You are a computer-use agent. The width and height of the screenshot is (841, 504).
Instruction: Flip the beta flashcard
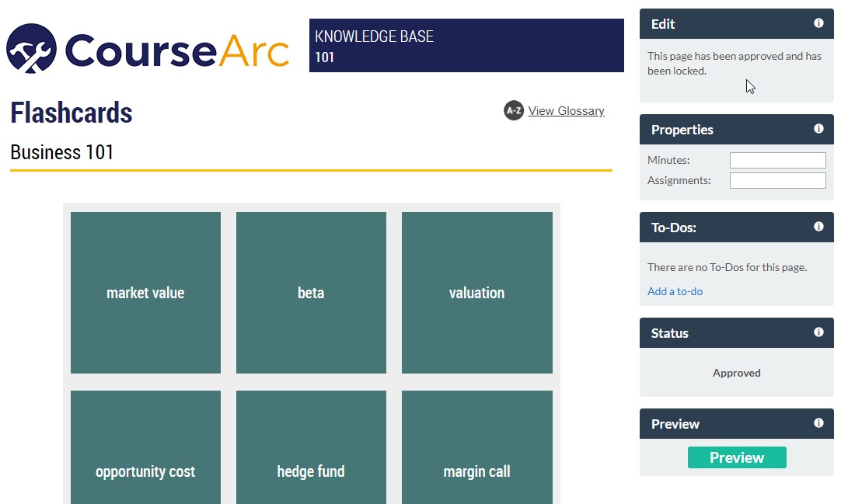tap(311, 293)
